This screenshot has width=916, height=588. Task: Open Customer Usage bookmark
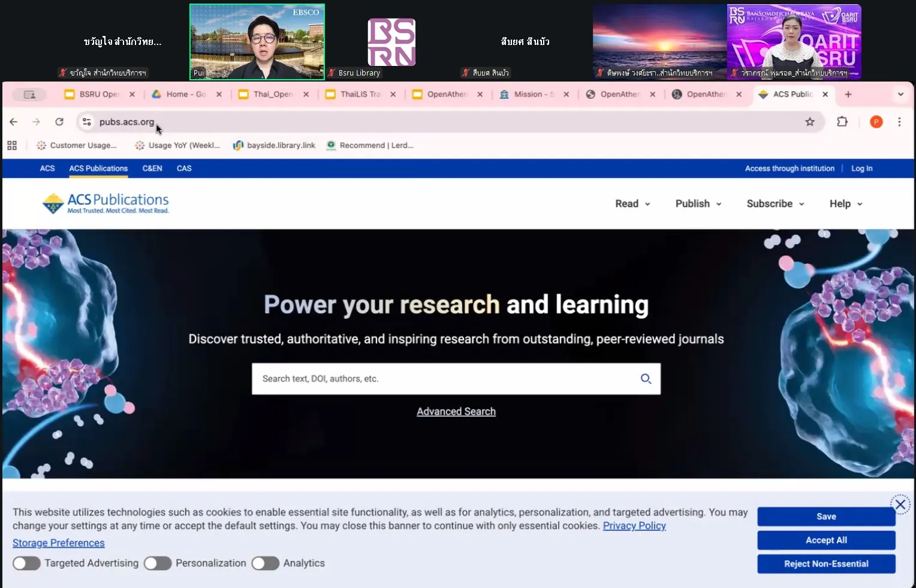(x=76, y=146)
